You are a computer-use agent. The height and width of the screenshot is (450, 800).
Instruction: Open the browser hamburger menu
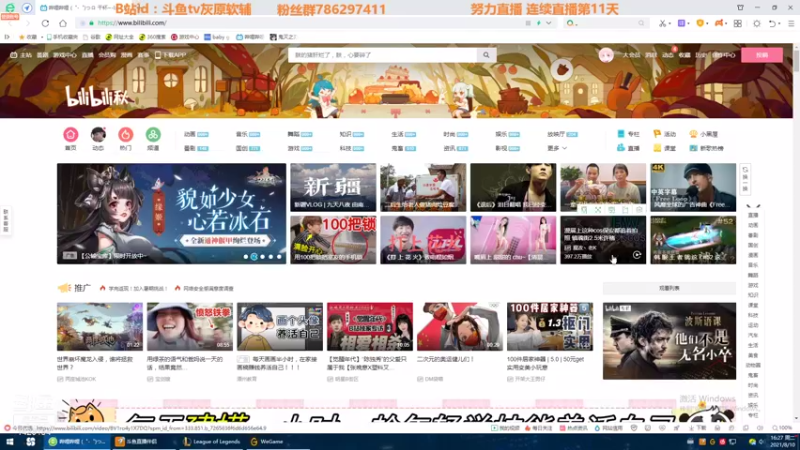click(791, 23)
